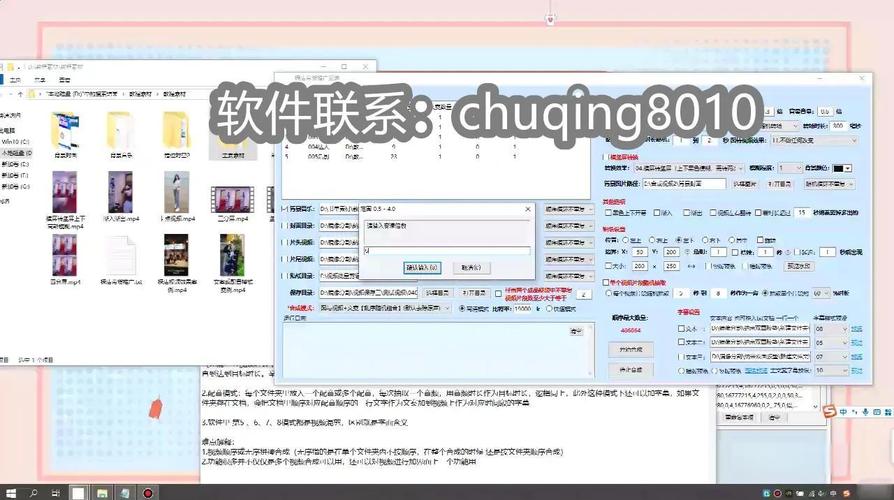894x500 pixels.
Task: Open the 合成模式 combo box
Action: click(385, 308)
